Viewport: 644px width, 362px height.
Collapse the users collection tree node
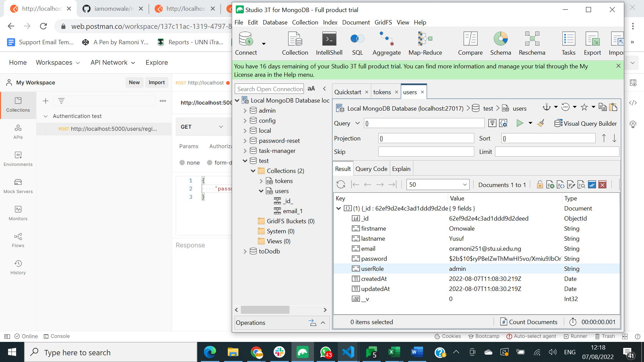pyautogui.click(x=261, y=191)
